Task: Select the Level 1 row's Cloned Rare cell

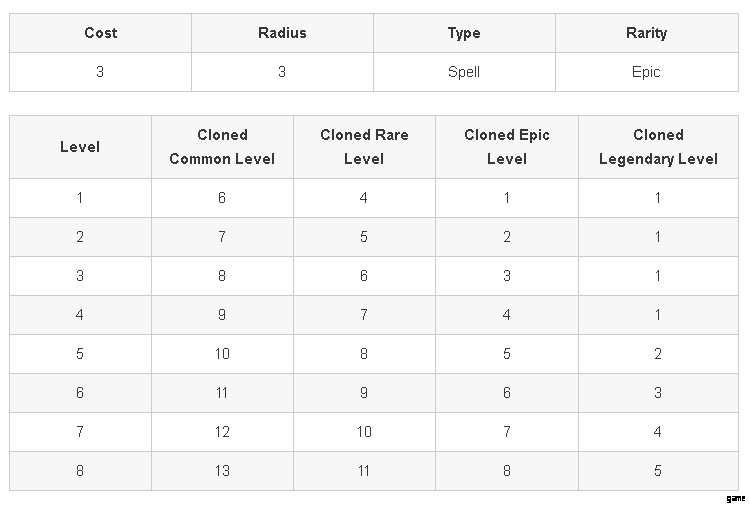Action: pos(364,198)
